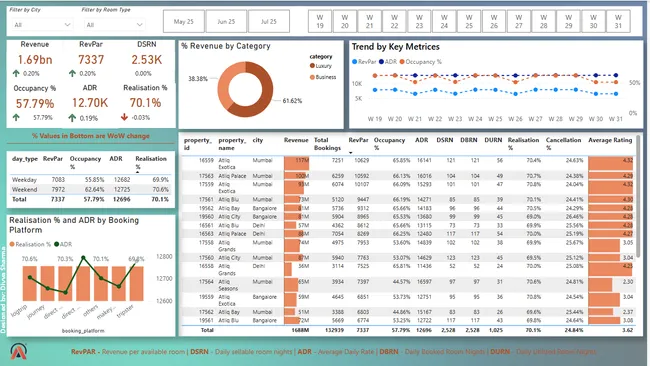This screenshot has height=366, width=650.
Task: Select the Jun 25 month button
Action: pyautogui.click(x=226, y=22)
